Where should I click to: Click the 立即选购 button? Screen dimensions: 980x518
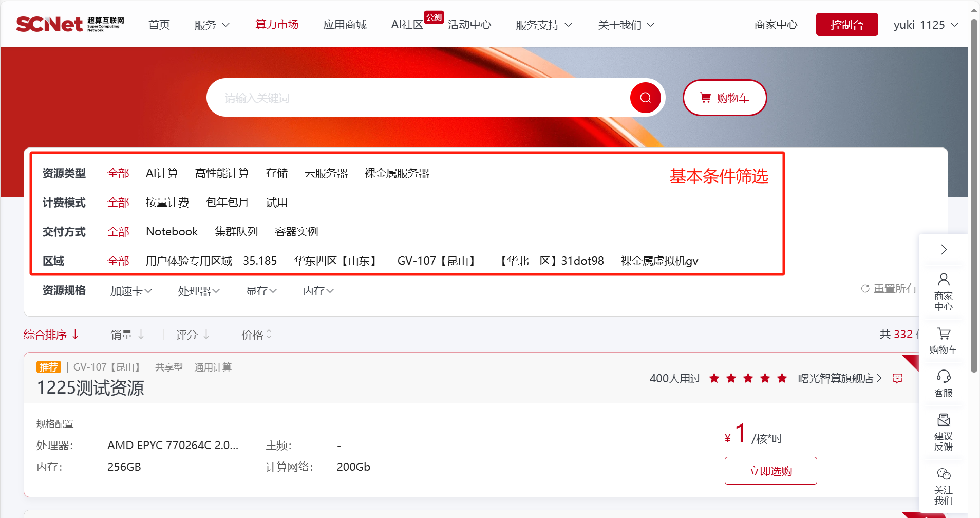point(770,471)
